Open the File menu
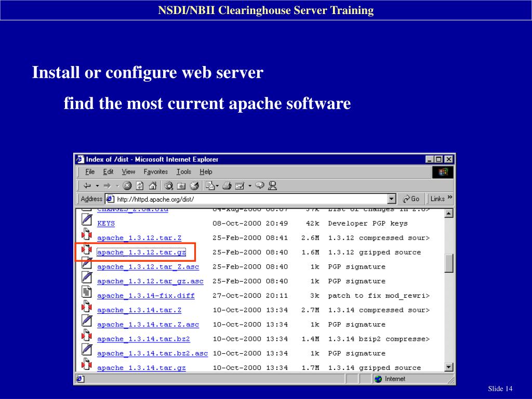 coord(90,171)
